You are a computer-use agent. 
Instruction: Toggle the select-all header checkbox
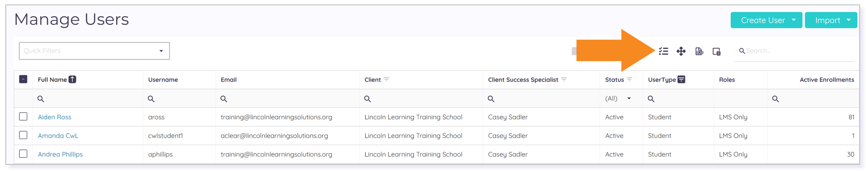(x=23, y=79)
